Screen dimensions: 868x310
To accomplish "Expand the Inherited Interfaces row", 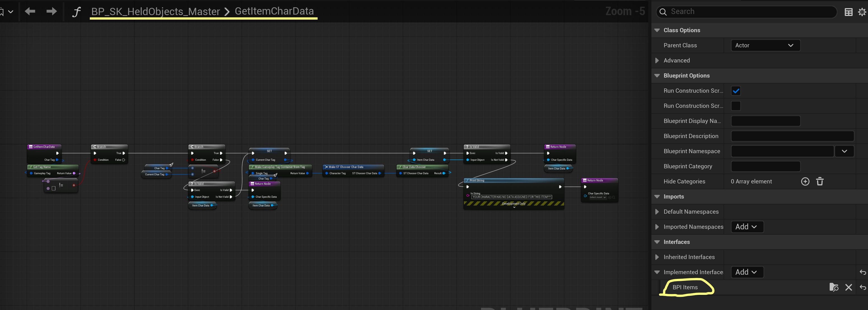I will point(657,257).
